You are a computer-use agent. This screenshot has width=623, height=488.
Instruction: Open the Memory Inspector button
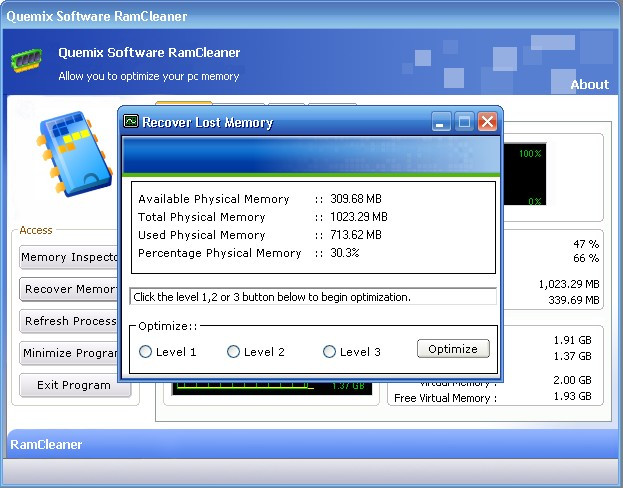coord(70,257)
